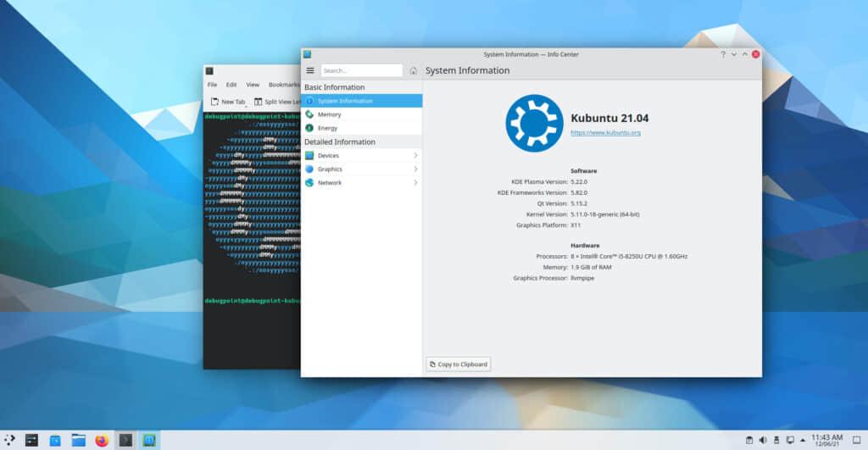Click the volume icon in system tray
Image resolution: width=868 pixels, height=450 pixels.
pos(763,440)
